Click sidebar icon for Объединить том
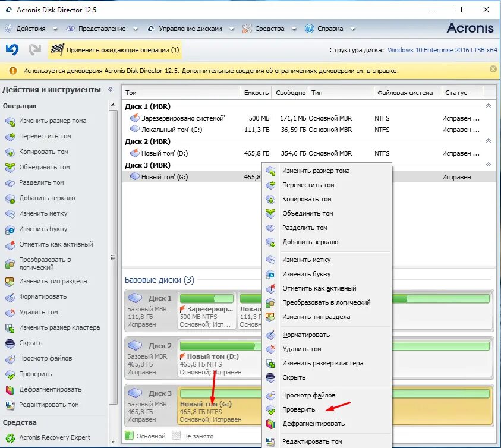Viewport: 501px width, 448px height. (x=10, y=168)
